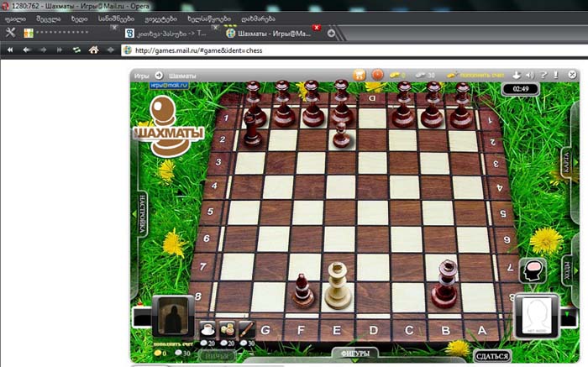Click the green arrow beside opponent avatar
The height and width of the screenshot is (367, 588).
[567, 313]
